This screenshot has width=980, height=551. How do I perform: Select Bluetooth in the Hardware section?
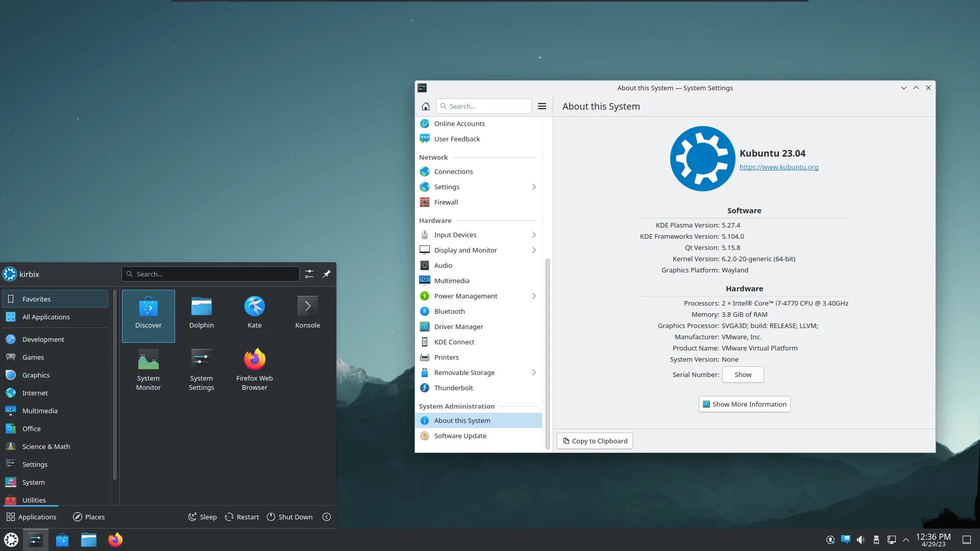pos(449,311)
